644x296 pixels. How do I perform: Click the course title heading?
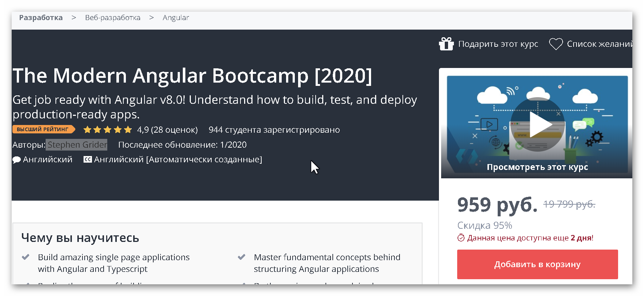pyautogui.click(x=192, y=76)
